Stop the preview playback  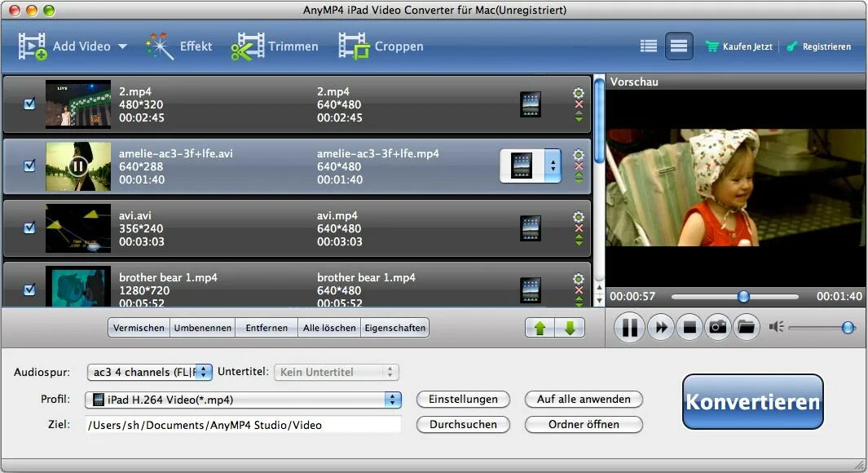pyautogui.click(x=690, y=327)
